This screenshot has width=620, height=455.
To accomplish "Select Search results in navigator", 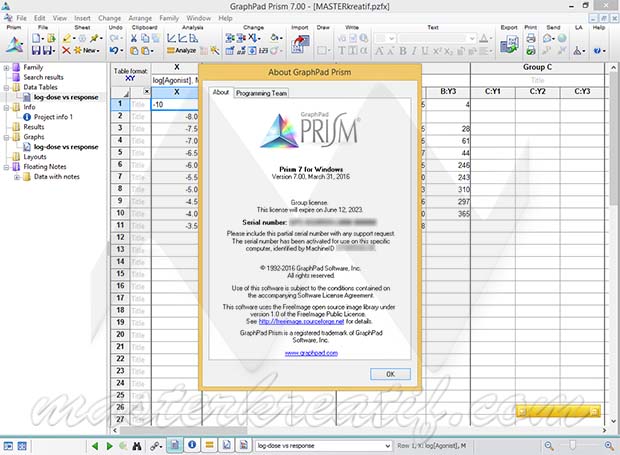I will [43, 77].
